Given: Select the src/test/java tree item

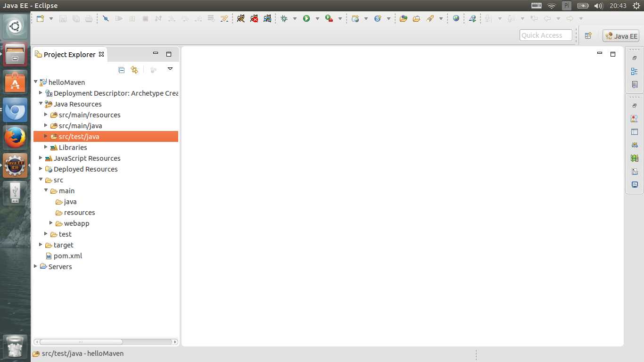Looking at the screenshot, I should click(x=106, y=137).
